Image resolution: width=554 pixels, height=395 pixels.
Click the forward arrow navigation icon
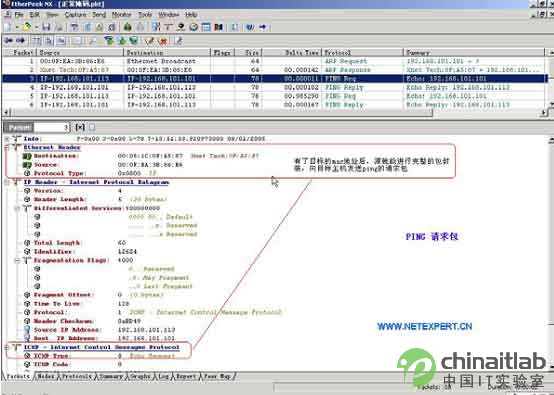(x=20, y=41)
